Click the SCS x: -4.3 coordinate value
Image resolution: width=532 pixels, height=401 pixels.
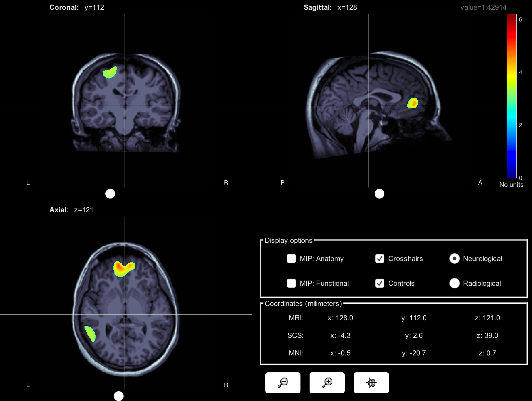click(340, 335)
